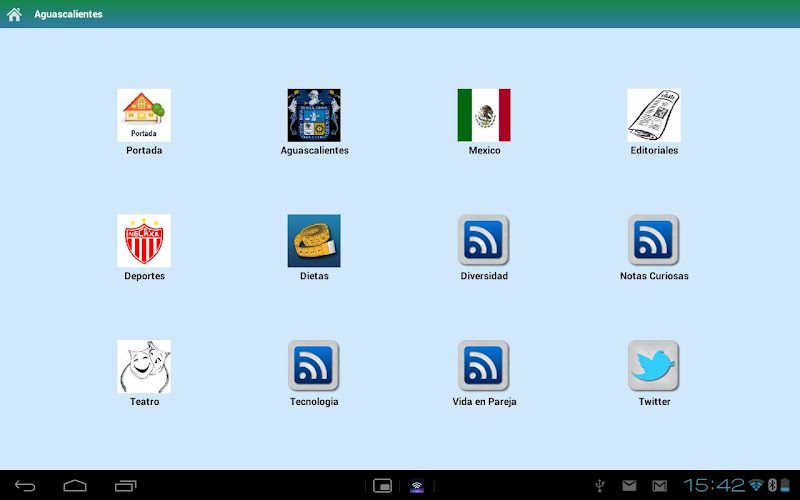Image resolution: width=800 pixels, height=500 pixels.
Task: Open the first mail notification icon
Action: (629, 486)
